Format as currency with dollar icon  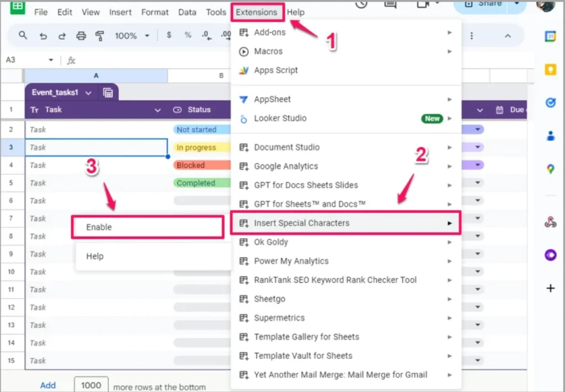pos(169,35)
